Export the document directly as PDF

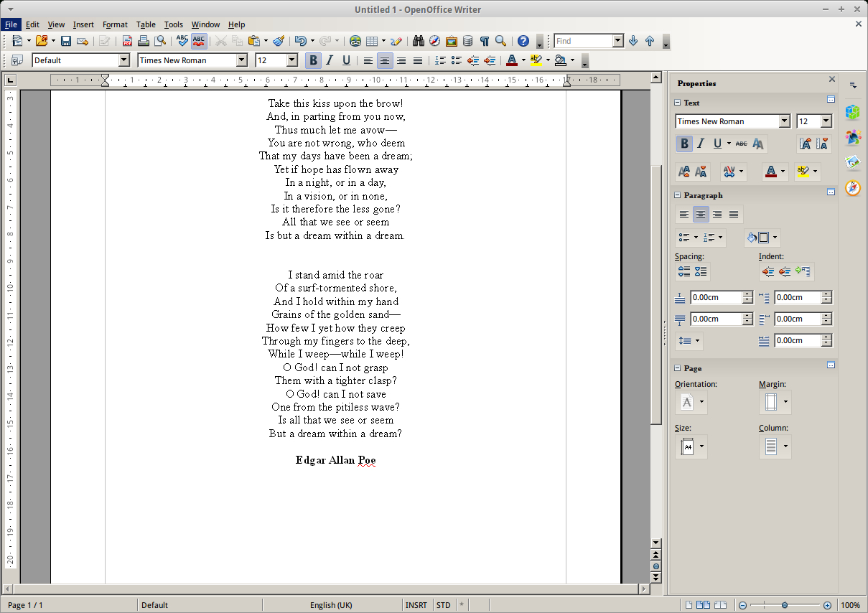tap(126, 41)
